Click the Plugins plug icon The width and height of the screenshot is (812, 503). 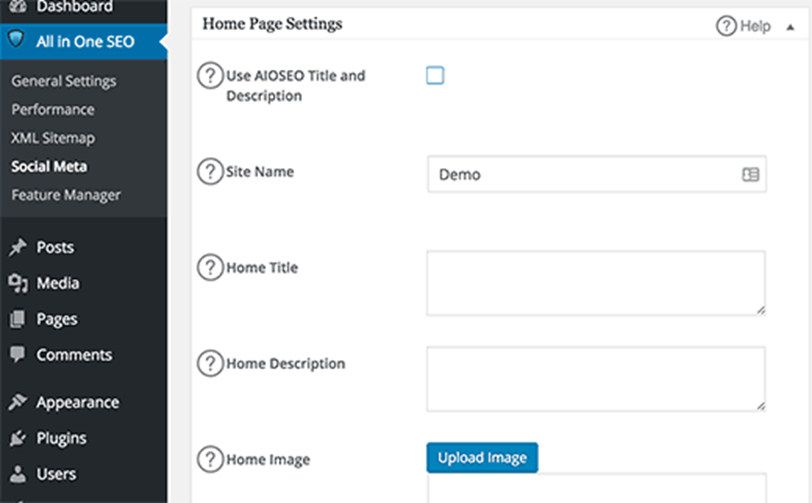(x=18, y=438)
